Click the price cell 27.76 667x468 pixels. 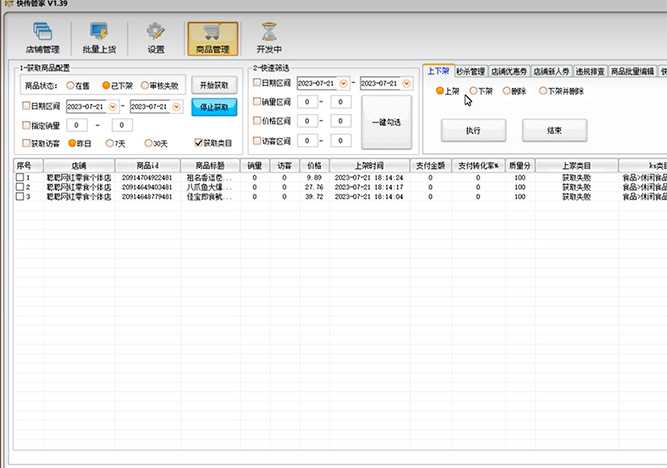click(314, 187)
